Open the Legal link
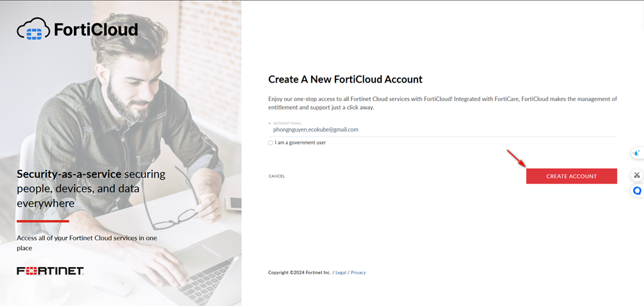Image resolution: width=644 pixels, height=306 pixels. click(340, 272)
